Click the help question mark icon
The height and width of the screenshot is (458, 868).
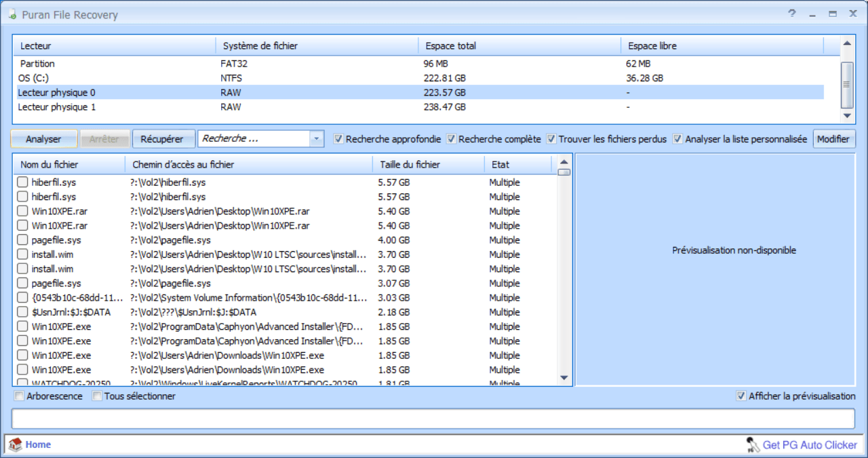[x=792, y=13]
